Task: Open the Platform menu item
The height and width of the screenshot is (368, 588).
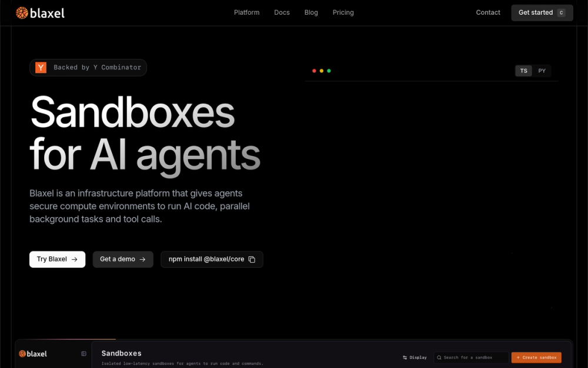Action: [247, 12]
